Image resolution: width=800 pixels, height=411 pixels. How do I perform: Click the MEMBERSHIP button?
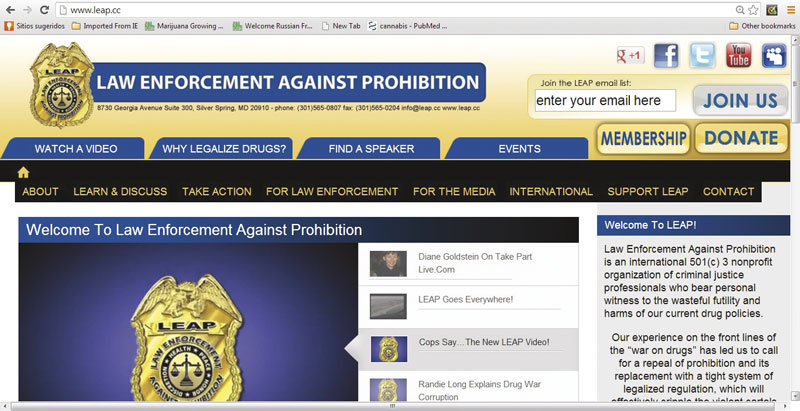[x=643, y=138]
